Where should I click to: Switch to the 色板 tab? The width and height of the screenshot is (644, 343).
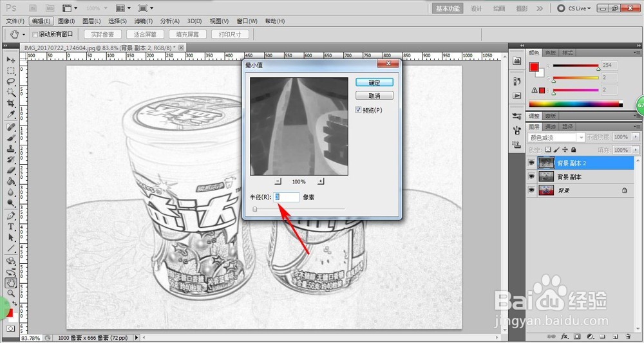pyautogui.click(x=550, y=53)
